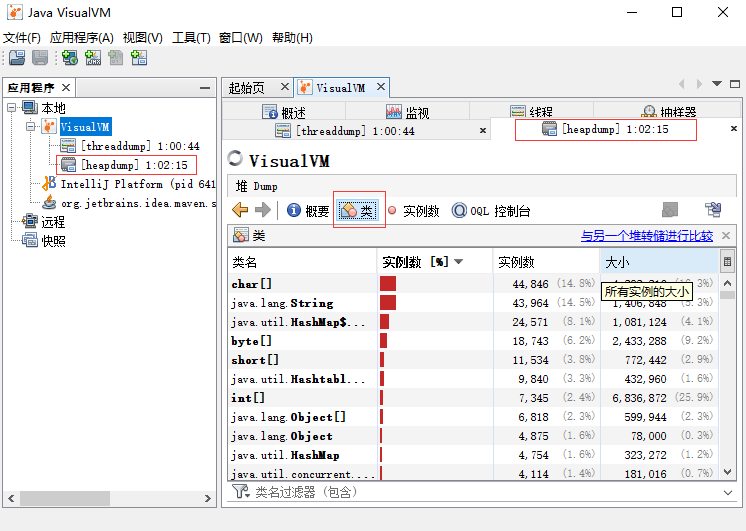This screenshot has height=531, width=746.
Task: Open the 工具(T) menu
Action: [191, 38]
